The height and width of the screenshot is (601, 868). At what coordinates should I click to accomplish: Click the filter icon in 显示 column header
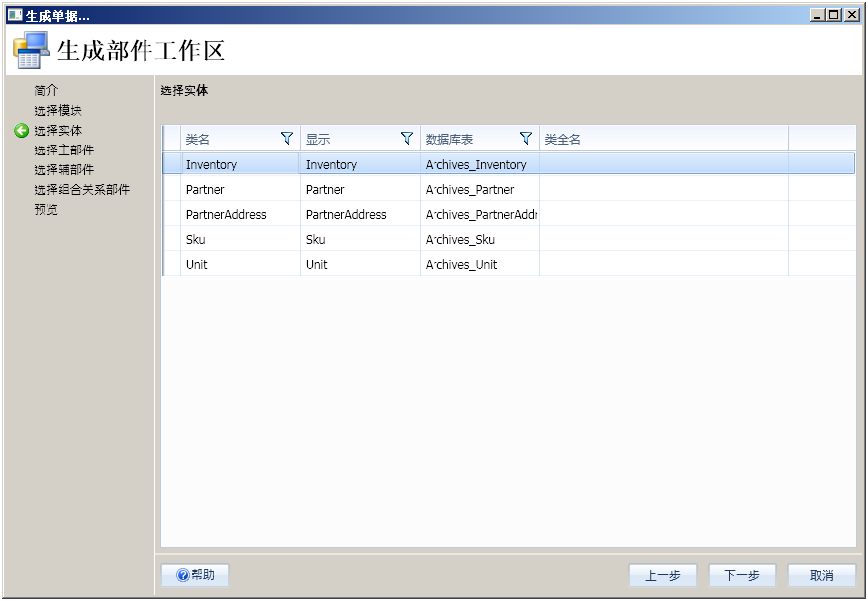(407, 138)
